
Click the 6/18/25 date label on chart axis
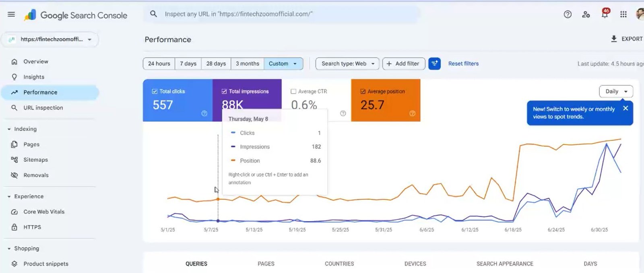(513, 230)
